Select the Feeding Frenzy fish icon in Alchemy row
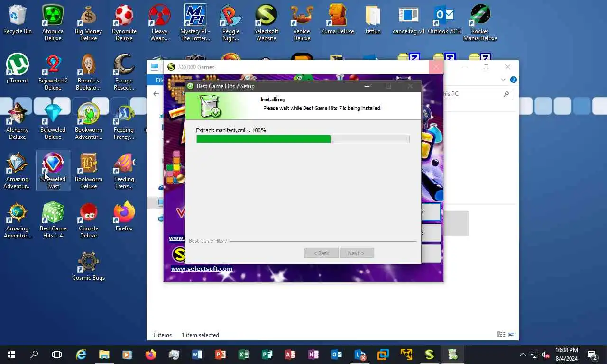The height and width of the screenshot is (364, 607). [124, 121]
